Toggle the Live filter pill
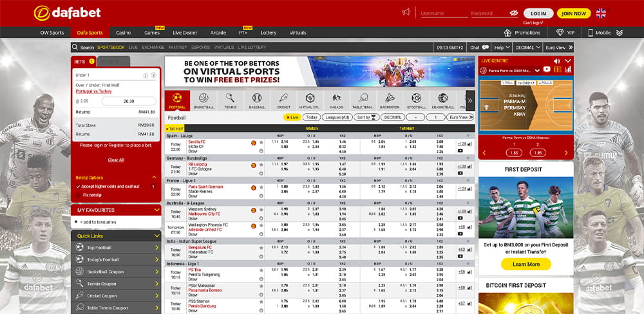644x314 pixels. [292, 117]
